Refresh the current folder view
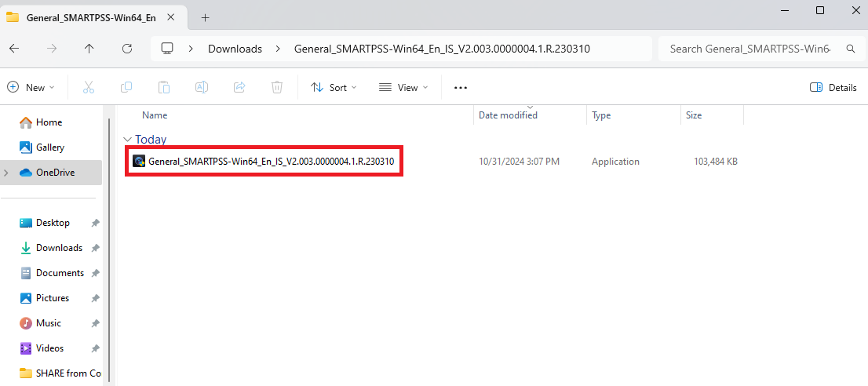This screenshot has height=386, width=868. pos(127,49)
